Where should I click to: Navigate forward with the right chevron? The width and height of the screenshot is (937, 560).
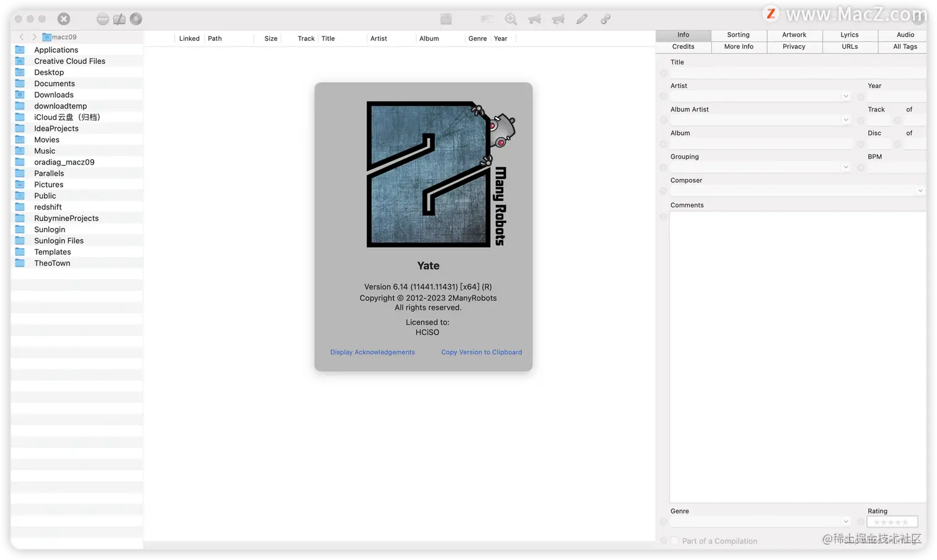(x=34, y=37)
